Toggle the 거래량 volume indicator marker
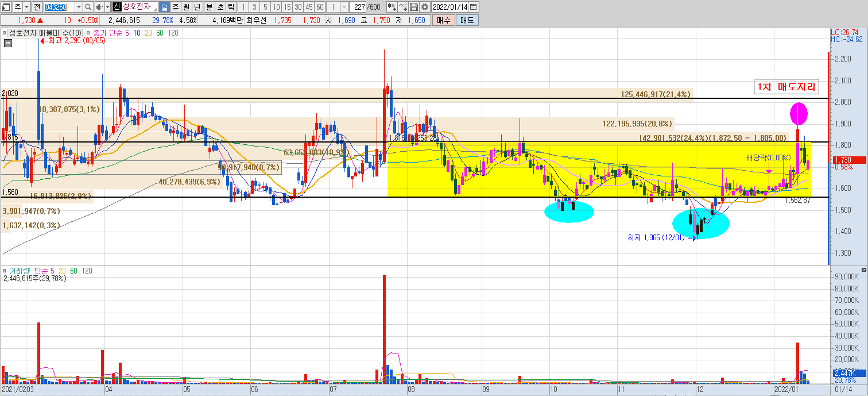 [x=6, y=271]
